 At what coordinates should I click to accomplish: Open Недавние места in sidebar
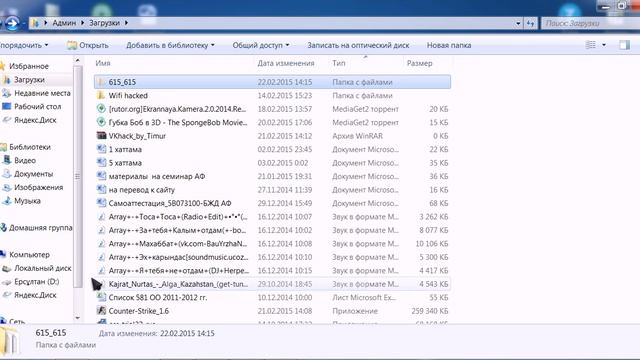click(42, 93)
